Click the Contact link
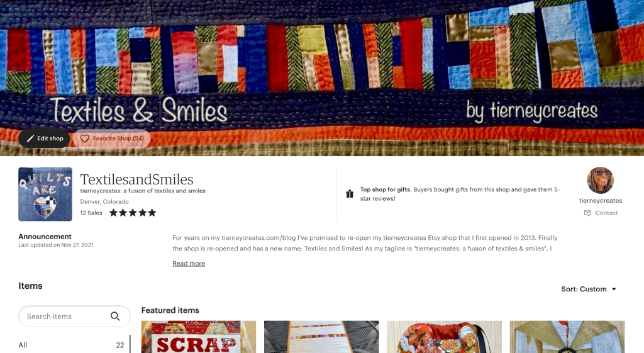The width and height of the screenshot is (644, 353). [x=606, y=213]
